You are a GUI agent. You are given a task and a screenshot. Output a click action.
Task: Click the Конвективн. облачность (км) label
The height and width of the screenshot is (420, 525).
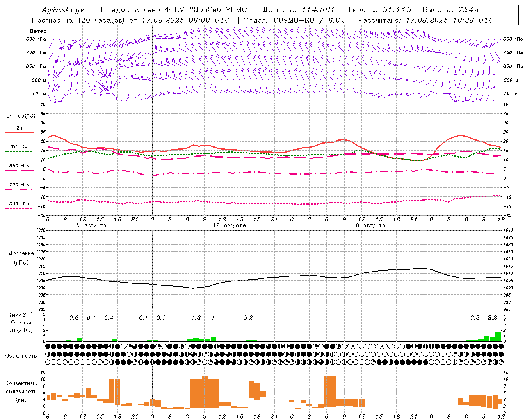point(21,391)
